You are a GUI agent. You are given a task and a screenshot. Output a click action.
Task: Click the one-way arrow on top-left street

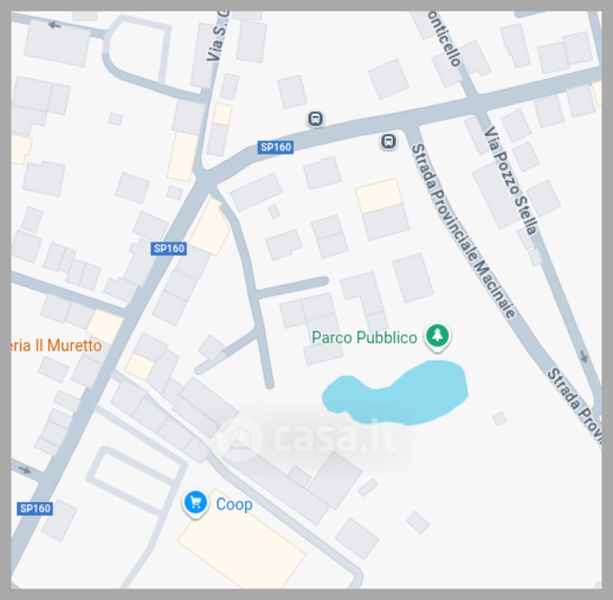pos(54,25)
